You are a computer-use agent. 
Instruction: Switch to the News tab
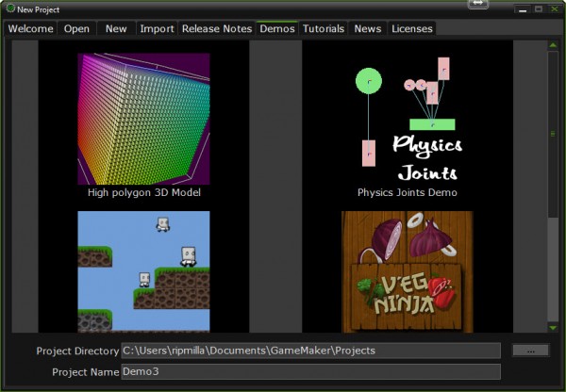pyautogui.click(x=367, y=28)
